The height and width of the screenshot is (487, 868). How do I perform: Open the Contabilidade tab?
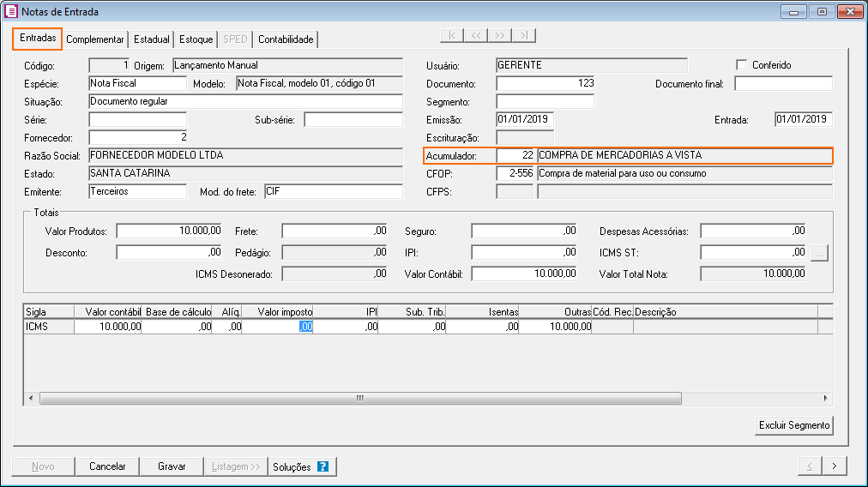286,39
